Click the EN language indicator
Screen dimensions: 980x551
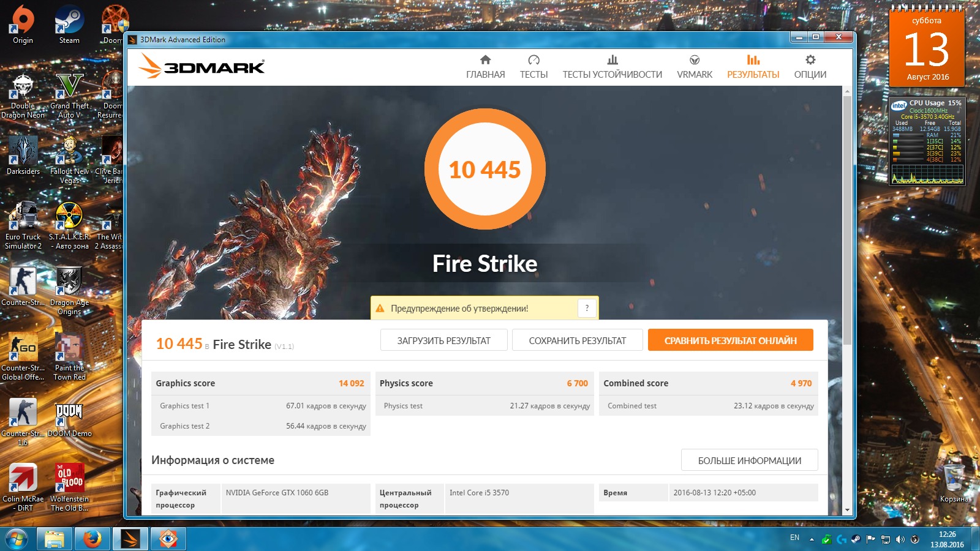coord(794,538)
